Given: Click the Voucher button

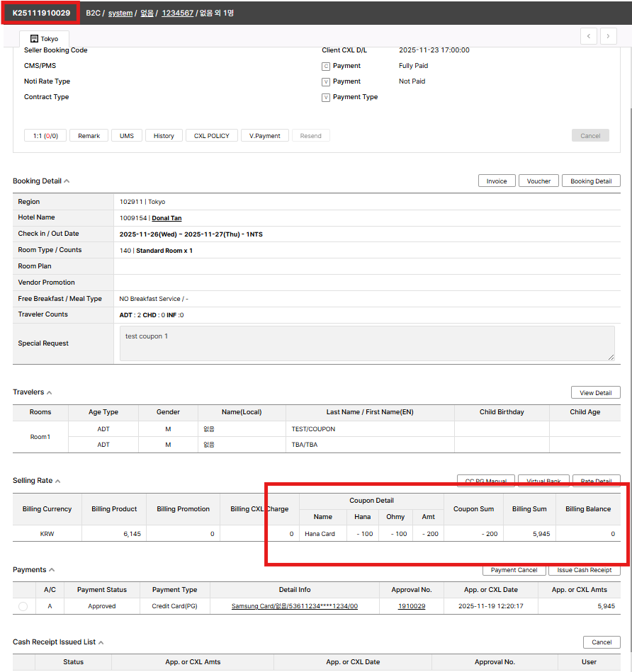Looking at the screenshot, I should pos(538,181).
